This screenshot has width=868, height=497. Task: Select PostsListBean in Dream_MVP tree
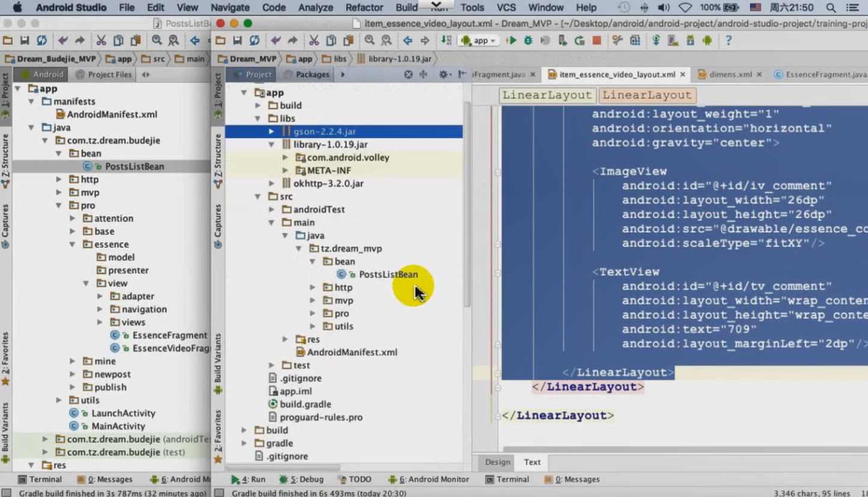pos(388,275)
